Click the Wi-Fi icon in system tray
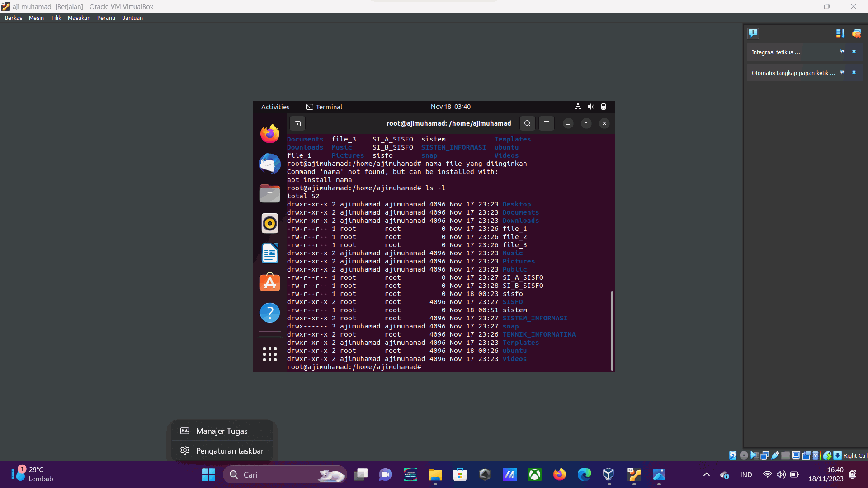The height and width of the screenshot is (488, 868). point(767,474)
